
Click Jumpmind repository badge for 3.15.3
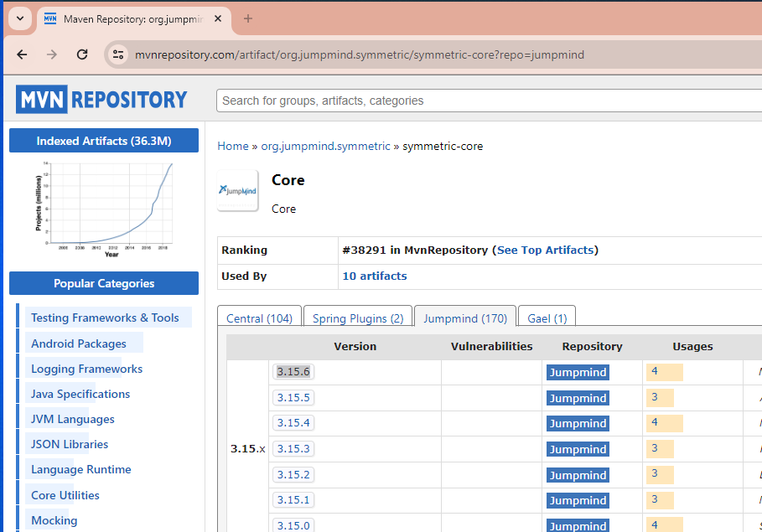point(578,449)
